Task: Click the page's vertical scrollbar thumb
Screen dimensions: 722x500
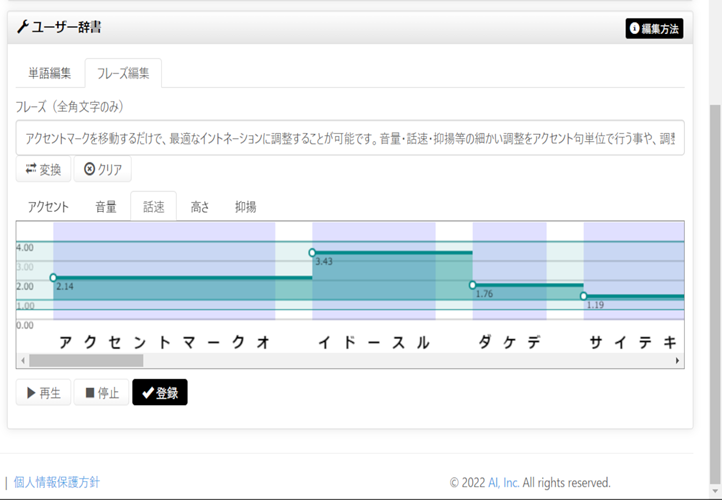Action: (715, 292)
